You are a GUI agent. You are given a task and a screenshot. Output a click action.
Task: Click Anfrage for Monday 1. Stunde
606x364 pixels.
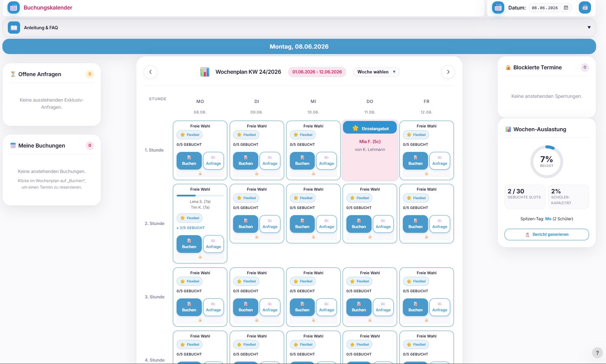pyautogui.click(x=213, y=161)
